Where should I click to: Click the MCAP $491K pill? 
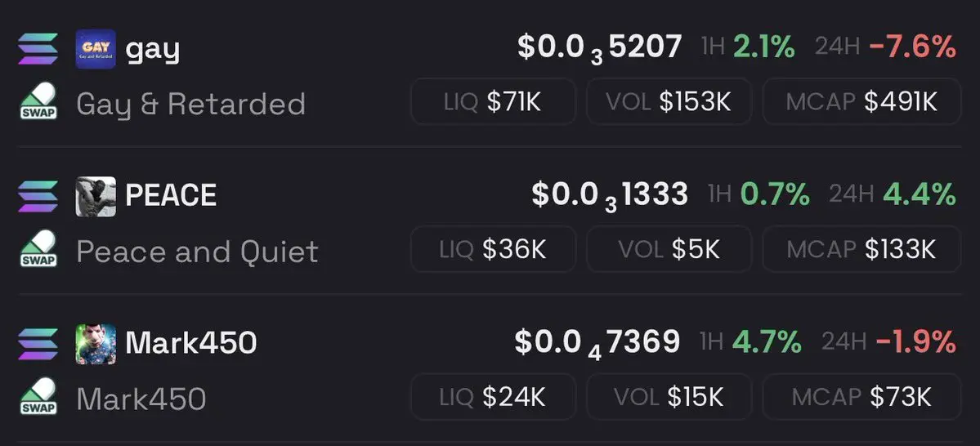click(861, 101)
